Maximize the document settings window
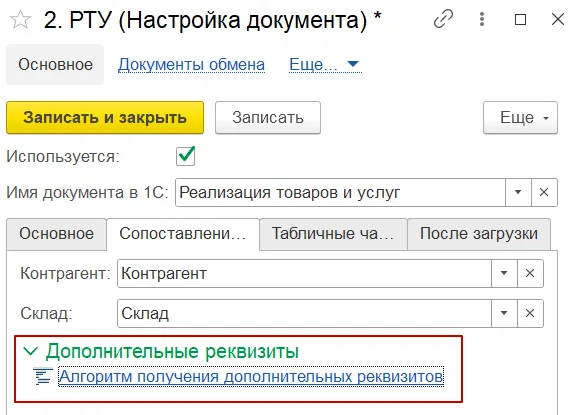 click(520, 19)
